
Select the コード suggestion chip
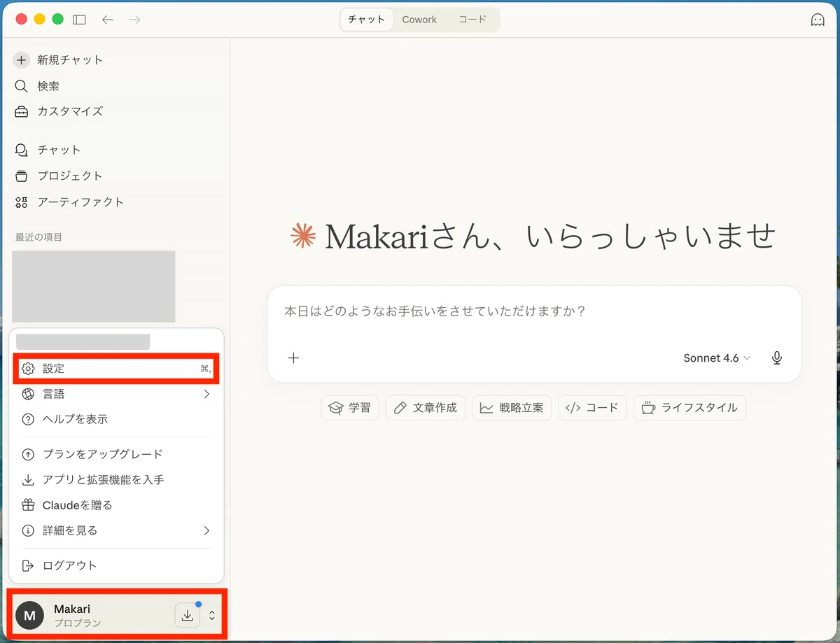click(x=592, y=408)
